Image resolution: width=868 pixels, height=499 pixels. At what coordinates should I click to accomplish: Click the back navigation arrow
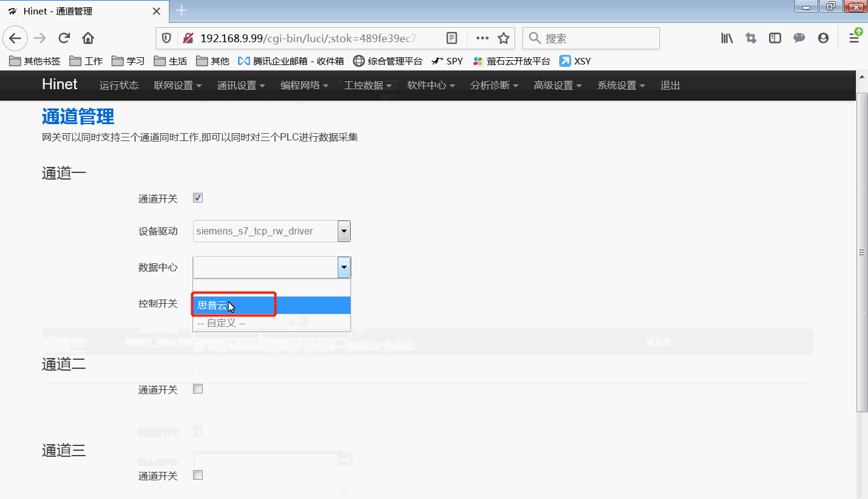(16, 39)
